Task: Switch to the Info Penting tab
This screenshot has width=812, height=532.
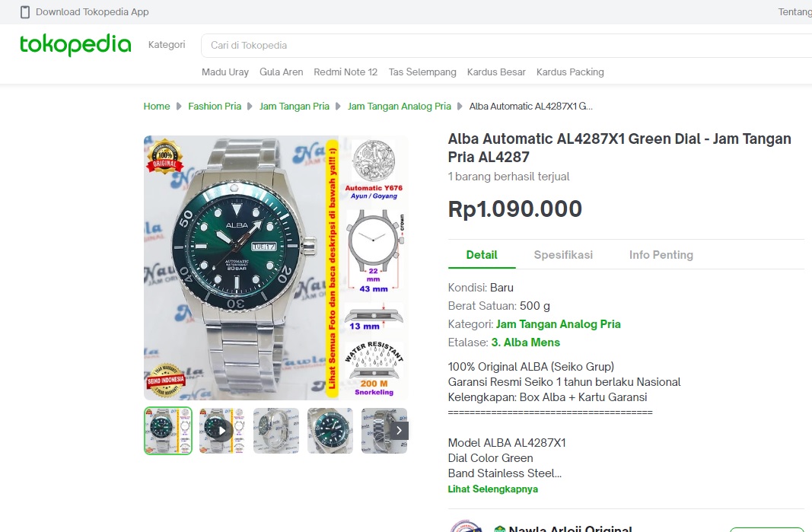Action: pos(661,255)
